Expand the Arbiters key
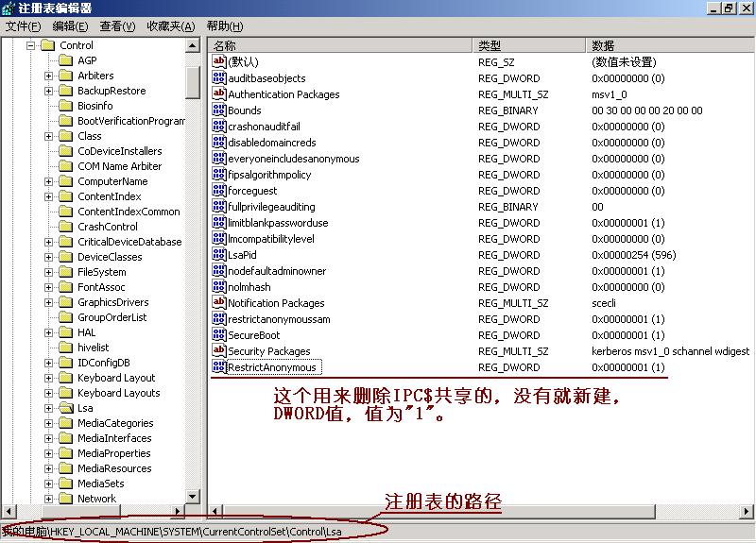The width and height of the screenshot is (756, 543). tap(49, 76)
